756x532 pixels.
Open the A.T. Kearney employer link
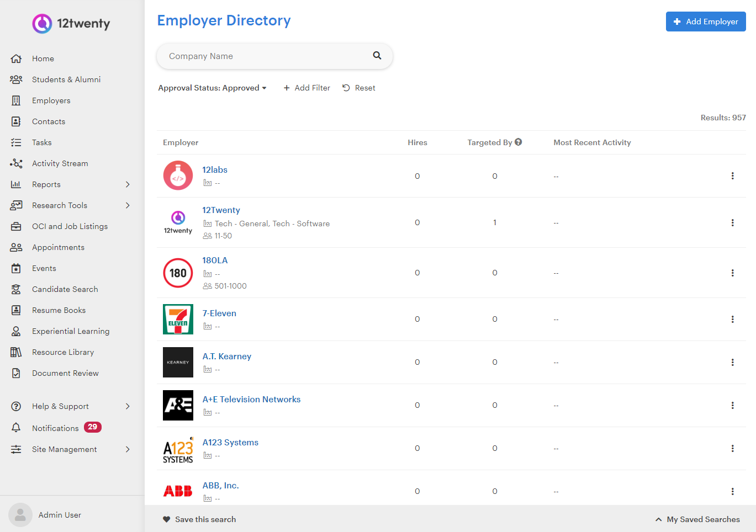(x=227, y=357)
